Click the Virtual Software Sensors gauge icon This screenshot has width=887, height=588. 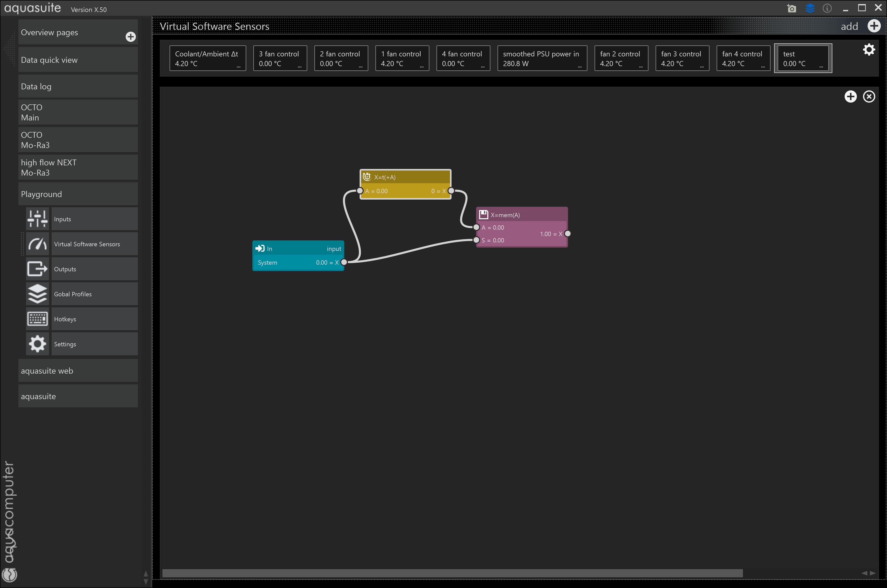point(38,244)
